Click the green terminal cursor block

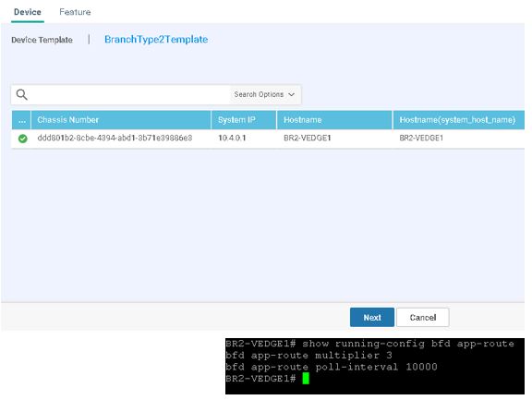tap(306, 378)
